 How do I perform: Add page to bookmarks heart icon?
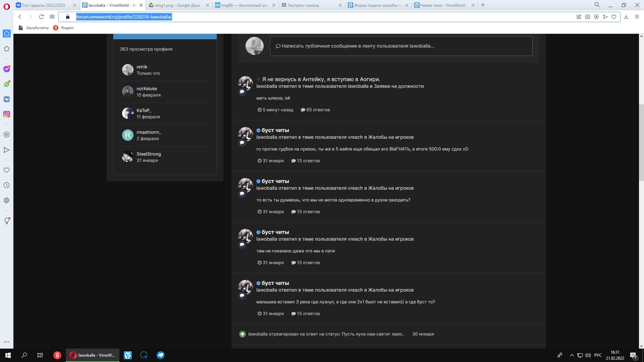tap(614, 17)
